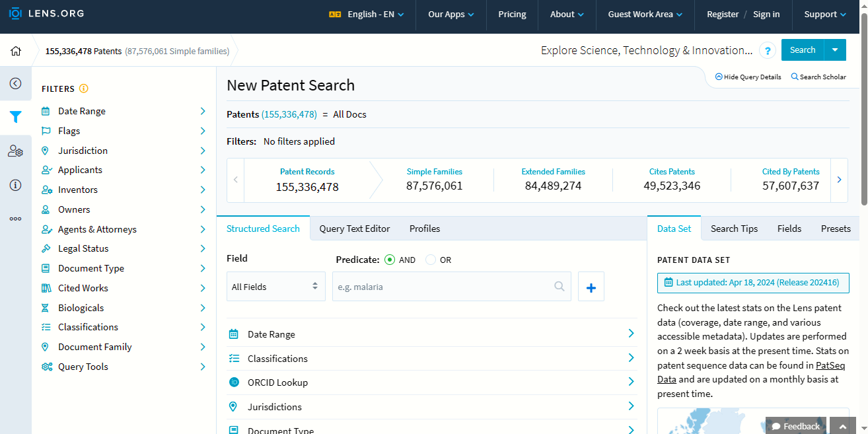Image resolution: width=868 pixels, height=434 pixels.
Task: Expand the Classifications section in structured search
Action: click(432, 359)
